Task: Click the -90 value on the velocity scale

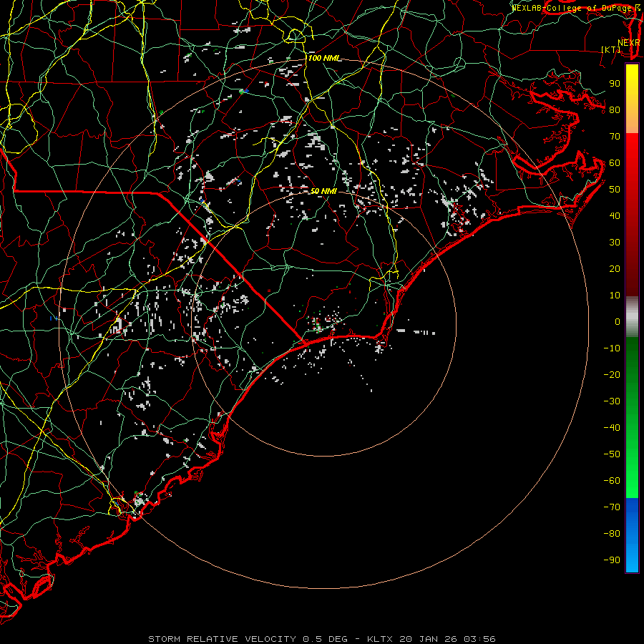Action: (612, 560)
